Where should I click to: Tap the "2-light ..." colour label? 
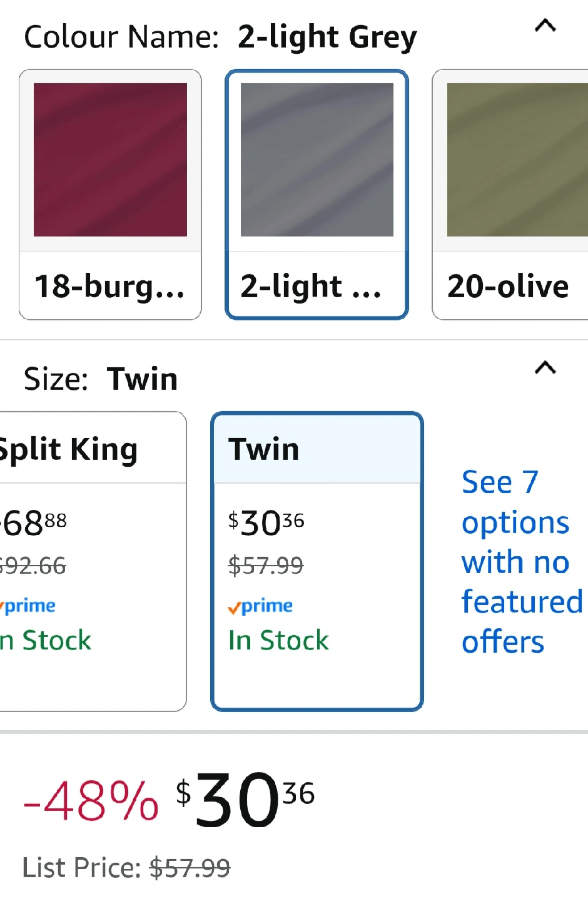point(311,287)
